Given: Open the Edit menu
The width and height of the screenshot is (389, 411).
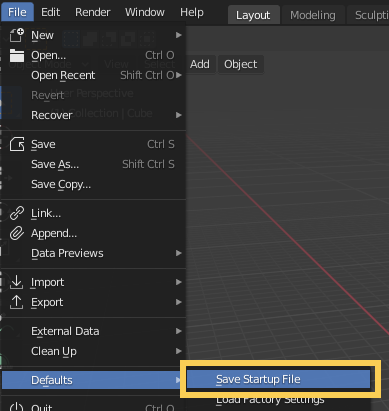Looking at the screenshot, I should 50,12.
